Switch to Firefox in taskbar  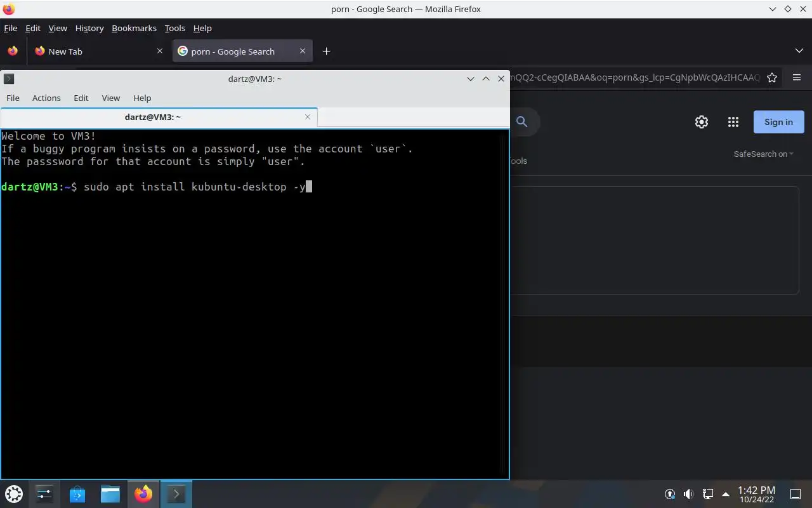[143, 493]
